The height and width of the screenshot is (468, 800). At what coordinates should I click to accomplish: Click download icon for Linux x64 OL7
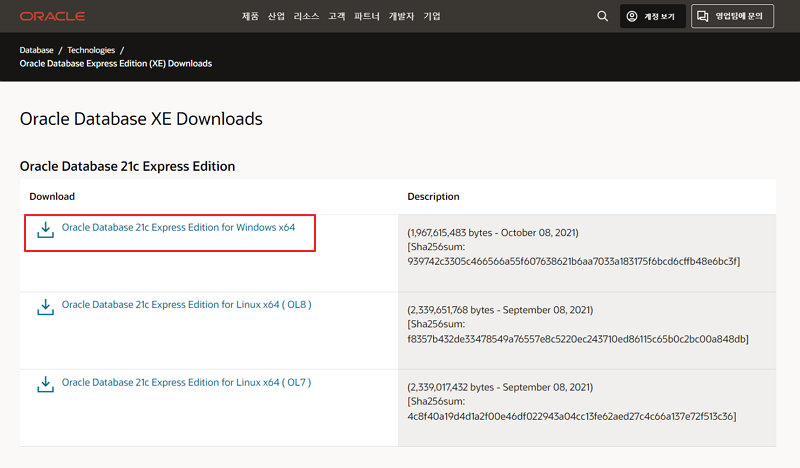pyautogui.click(x=45, y=384)
